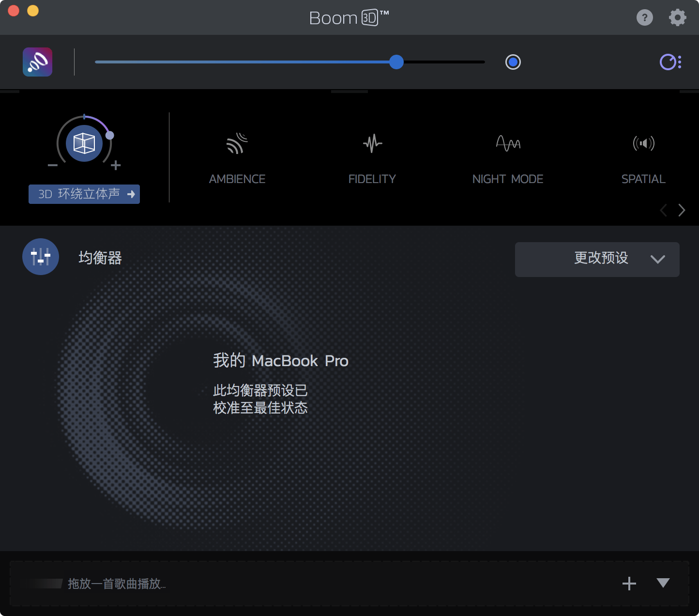The image size is (699, 616).
Task: Click the AMBIENCE label
Action: [237, 179]
